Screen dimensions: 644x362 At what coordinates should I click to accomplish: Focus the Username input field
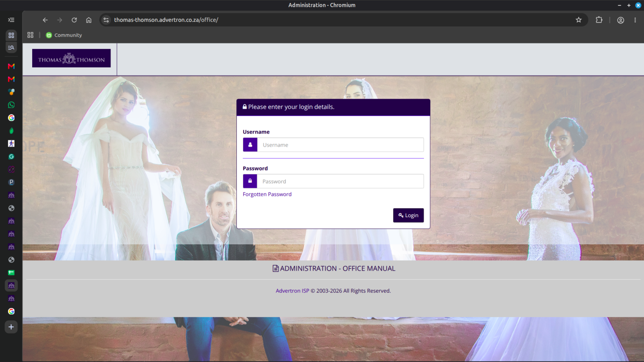pyautogui.click(x=341, y=145)
